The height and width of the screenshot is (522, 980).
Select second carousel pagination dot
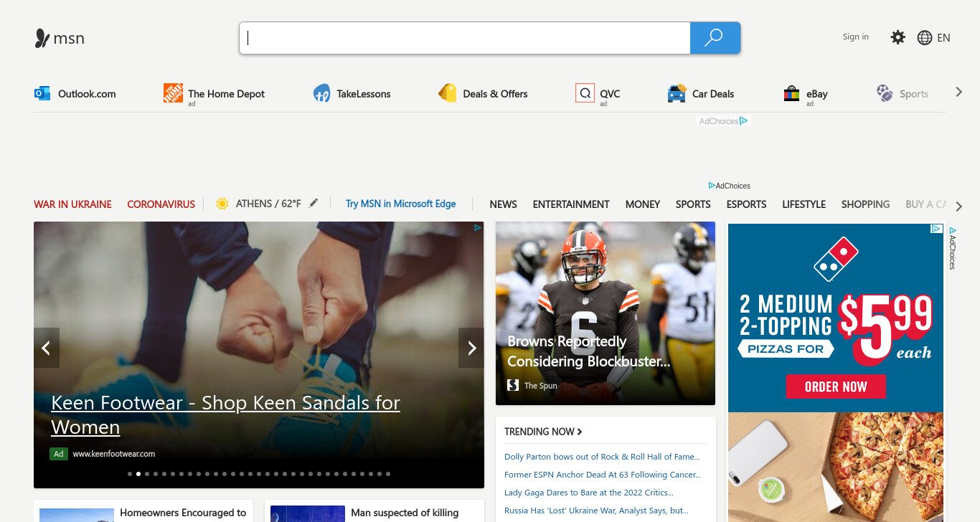coord(138,474)
